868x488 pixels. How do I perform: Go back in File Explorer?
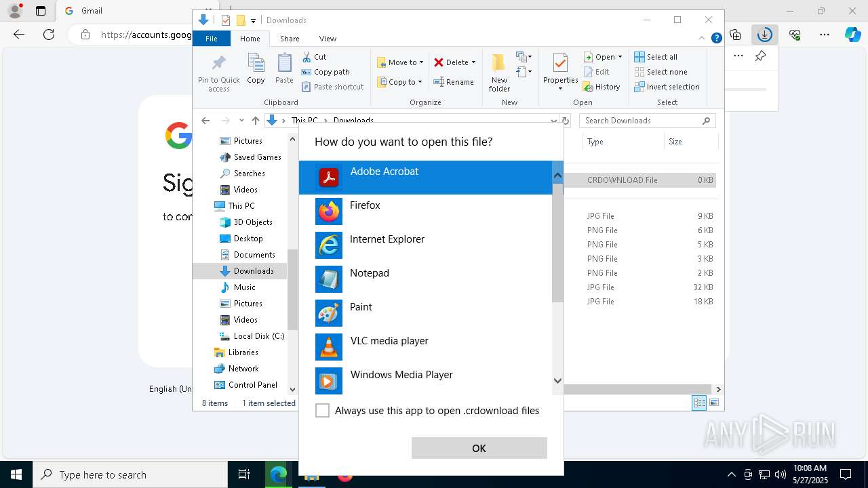point(205,121)
